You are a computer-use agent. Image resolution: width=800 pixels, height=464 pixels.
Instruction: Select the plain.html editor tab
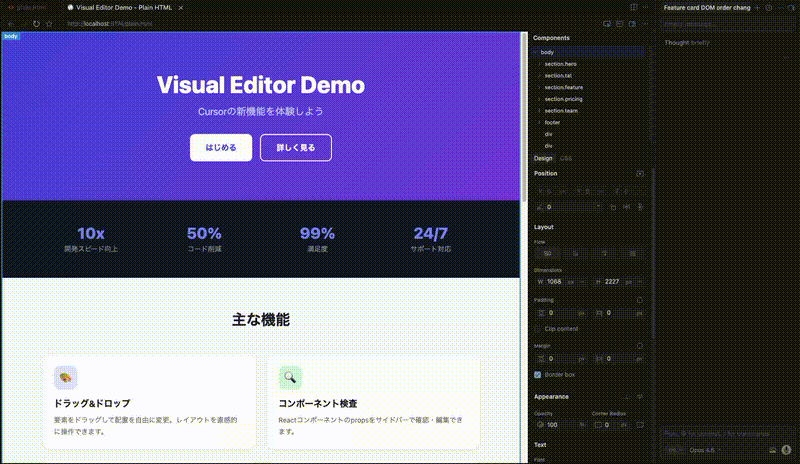(30, 8)
